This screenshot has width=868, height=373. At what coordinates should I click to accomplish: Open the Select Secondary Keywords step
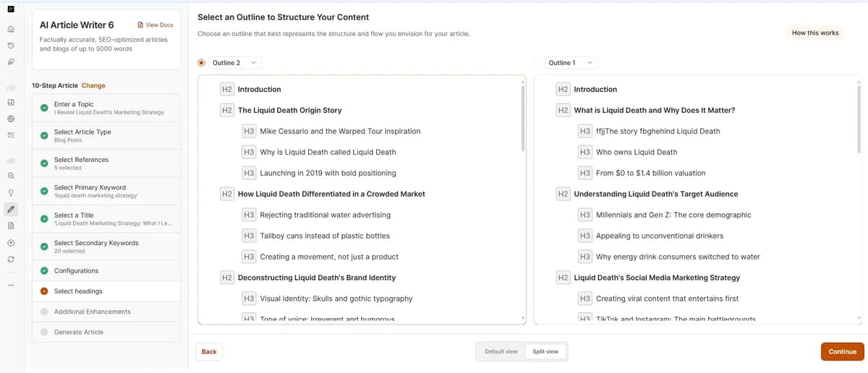tap(106, 246)
